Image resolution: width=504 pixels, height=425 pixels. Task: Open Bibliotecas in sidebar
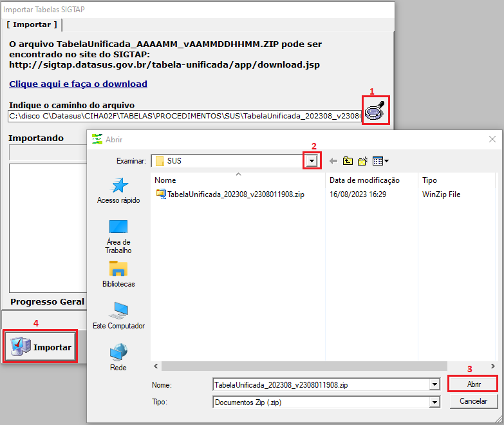pyautogui.click(x=118, y=274)
